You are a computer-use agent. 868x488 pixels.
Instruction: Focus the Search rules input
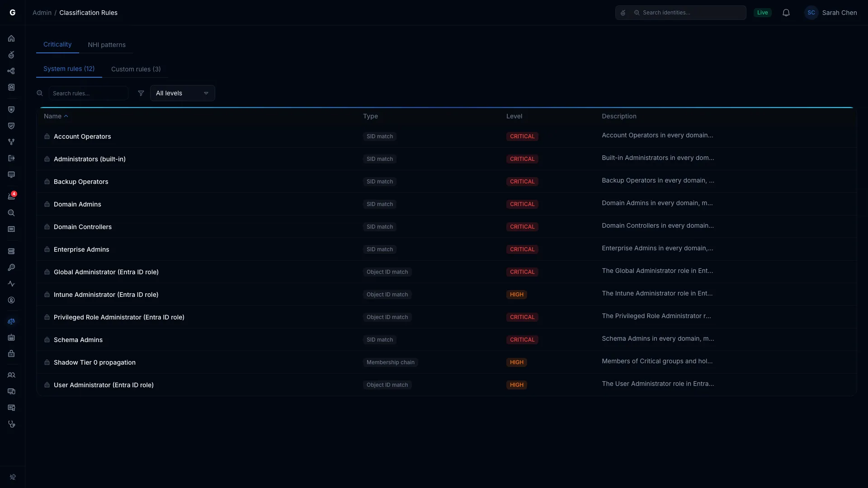click(x=88, y=93)
